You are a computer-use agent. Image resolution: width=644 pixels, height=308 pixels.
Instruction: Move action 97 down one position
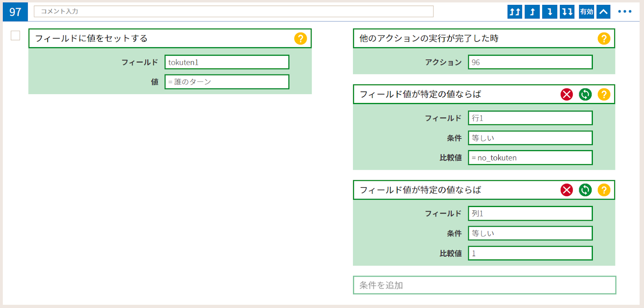(x=550, y=12)
